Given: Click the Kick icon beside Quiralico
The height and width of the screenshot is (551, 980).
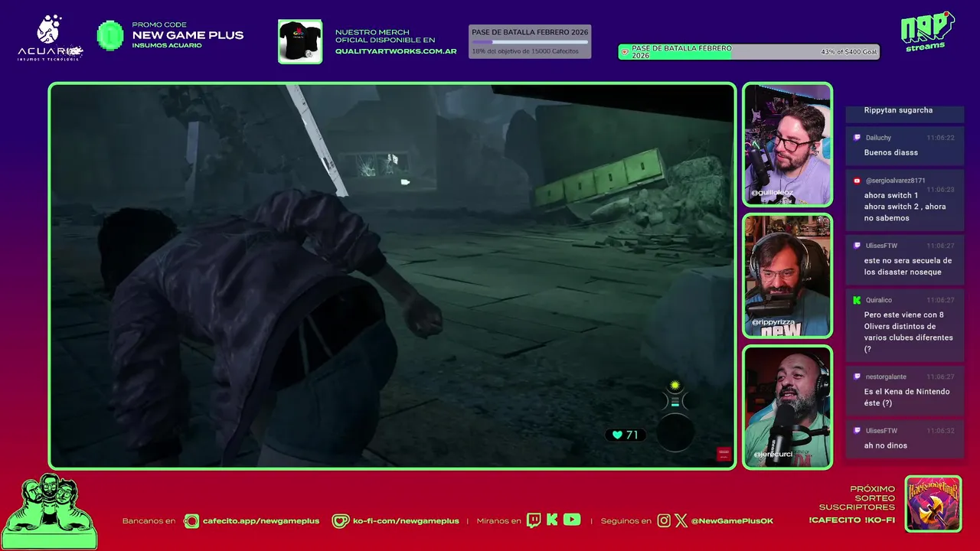Looking at the screenshot, I should (x=857, y=300).
